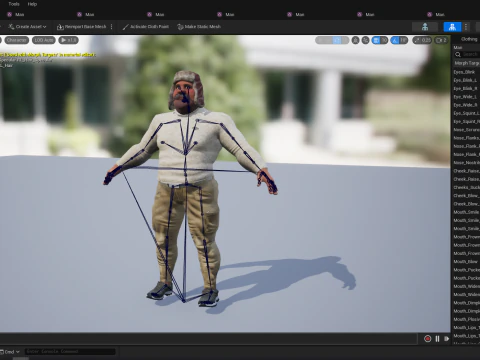Screen dimensions: 480x360
Task: Open options beside Reimport Base Mesh
Action: tap(111, 27)
